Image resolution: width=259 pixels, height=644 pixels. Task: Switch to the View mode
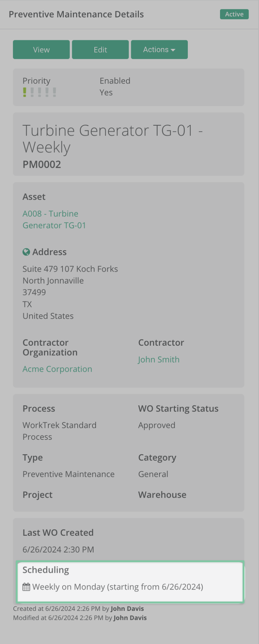[41, 50]
